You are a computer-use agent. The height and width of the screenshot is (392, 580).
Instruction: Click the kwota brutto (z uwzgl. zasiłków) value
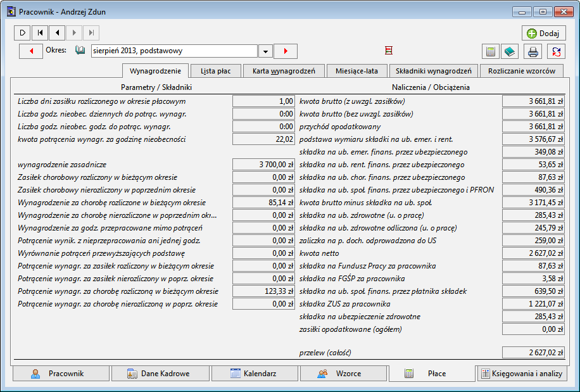click(533, 101)
